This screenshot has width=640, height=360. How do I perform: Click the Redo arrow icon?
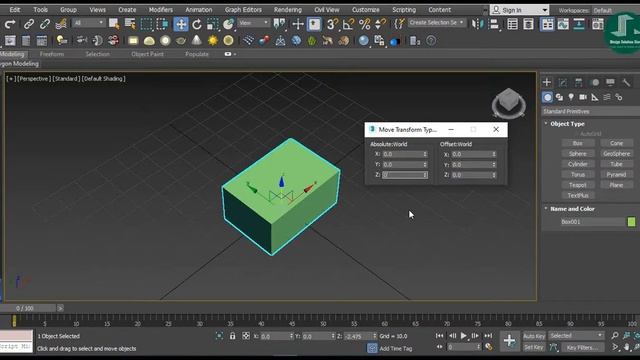coord(9,24)
